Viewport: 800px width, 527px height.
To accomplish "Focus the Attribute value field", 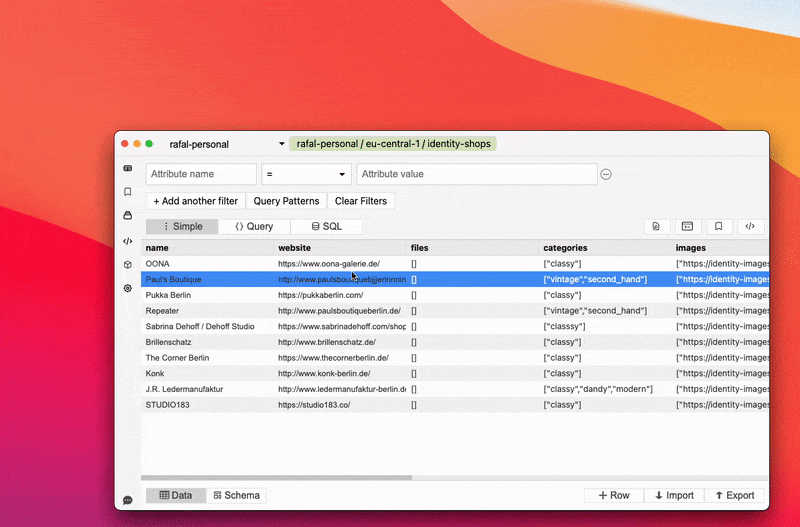I will point(477,174).
